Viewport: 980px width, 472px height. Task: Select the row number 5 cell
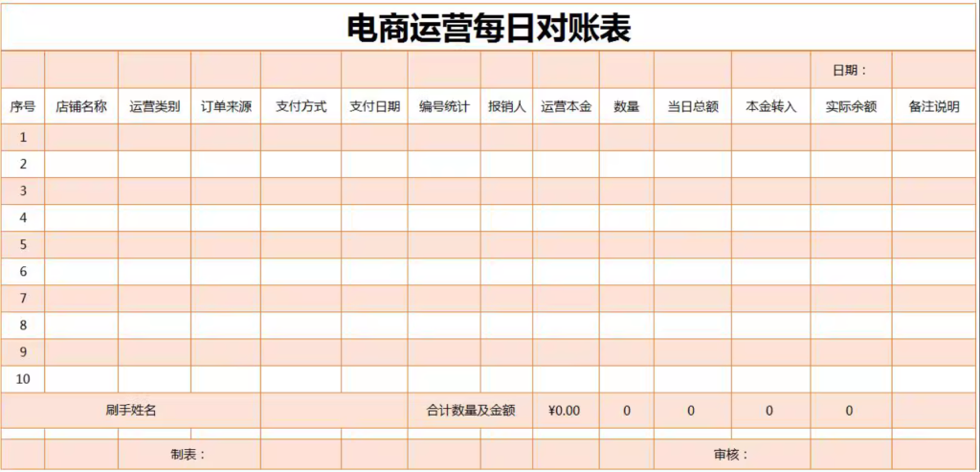click(23, 245)
